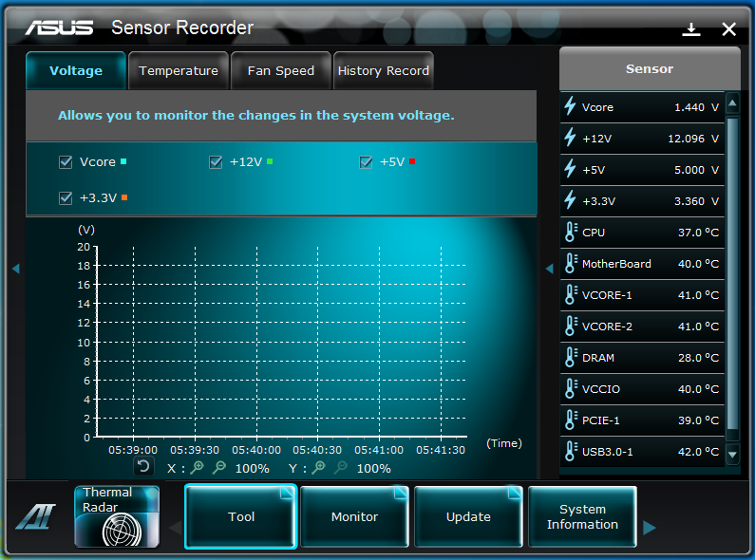Viewport: 755px width, 560px height.
Task: Uncheck the Vcore checkbox
Action: [x=66, y=162]
